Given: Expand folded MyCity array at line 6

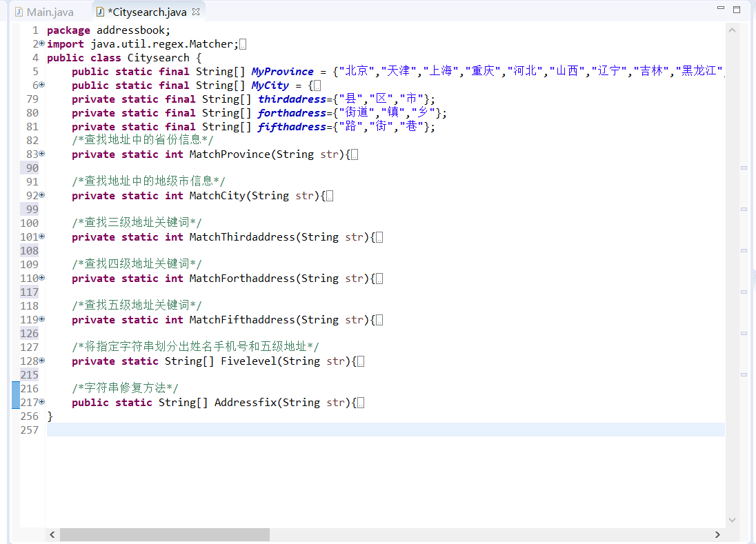Looking at the screenshot, I should (42, 85).
